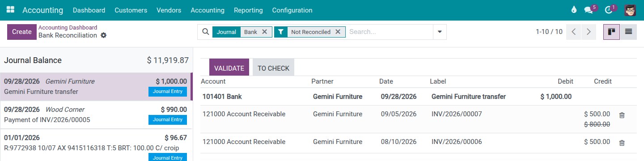Open Journal Entry for Wood Corner payment
The width and height of the screenshot is (644, 161).
pyautogui.click(x=168, y=119)
